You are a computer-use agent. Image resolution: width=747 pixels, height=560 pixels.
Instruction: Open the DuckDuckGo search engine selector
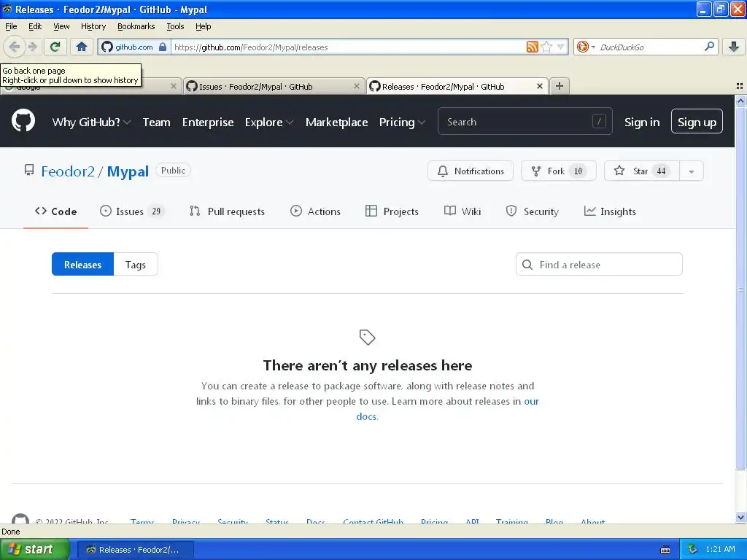(x=586, y=47)
